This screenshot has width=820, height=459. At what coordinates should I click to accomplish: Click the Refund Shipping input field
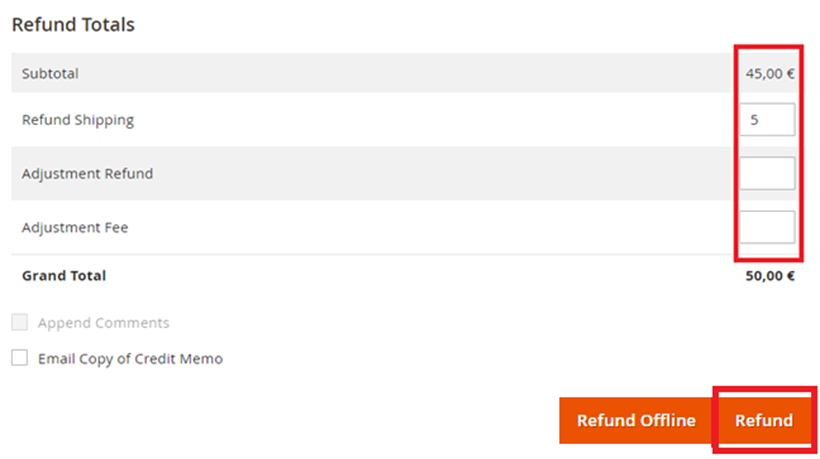coord(767,119)
